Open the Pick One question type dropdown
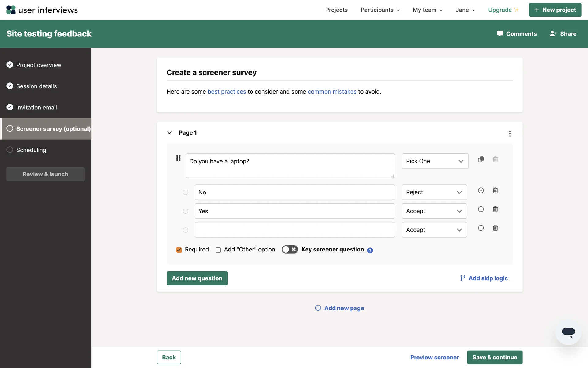588x368 pixels. 435,161
